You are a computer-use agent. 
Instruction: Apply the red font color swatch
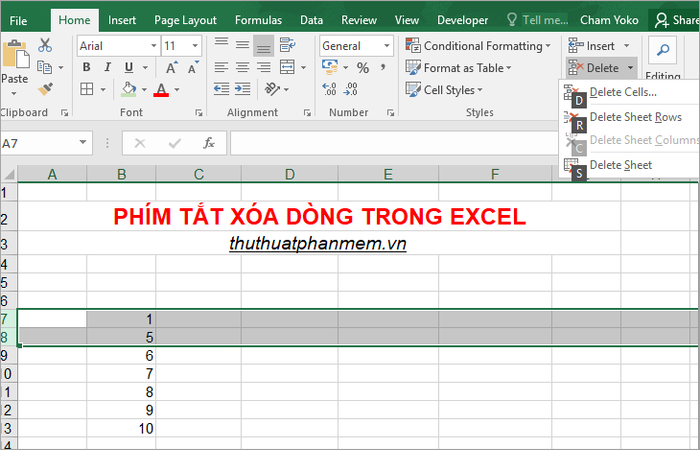coord(160,89)
